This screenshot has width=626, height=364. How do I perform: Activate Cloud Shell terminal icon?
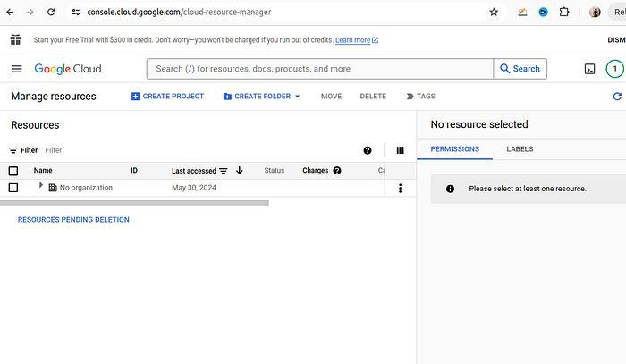[589, 69]
